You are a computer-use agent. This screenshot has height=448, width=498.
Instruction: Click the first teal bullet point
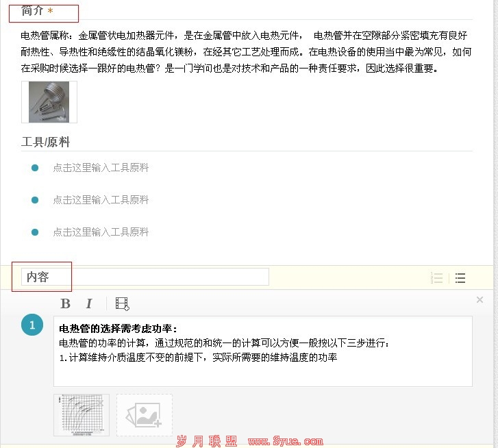(35, 168)
